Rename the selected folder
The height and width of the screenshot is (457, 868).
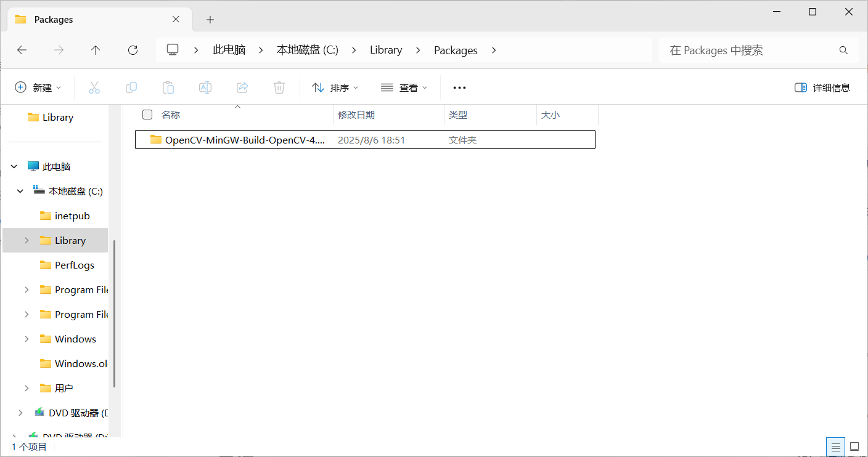click(x=205, y=87)
